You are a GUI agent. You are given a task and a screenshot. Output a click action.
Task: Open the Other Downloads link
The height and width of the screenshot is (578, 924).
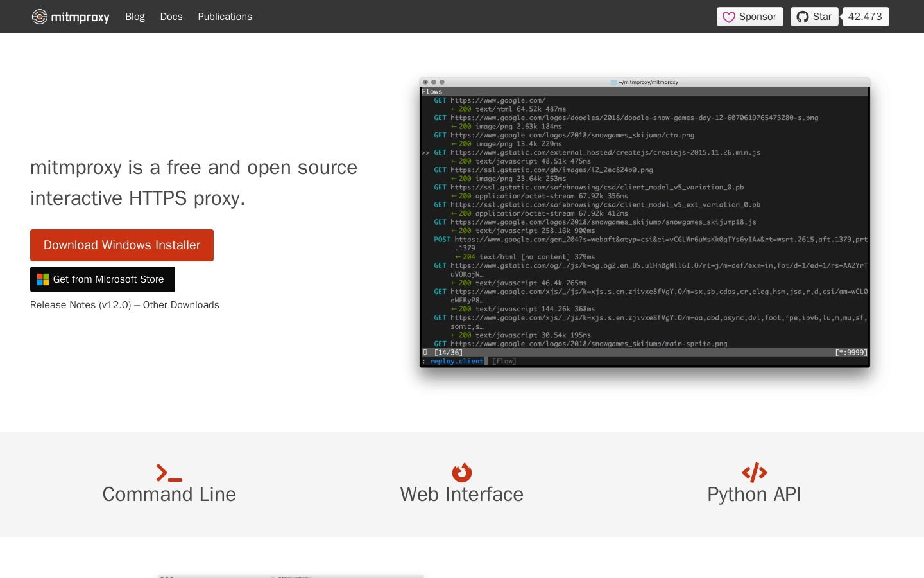(x=181, y=305)
